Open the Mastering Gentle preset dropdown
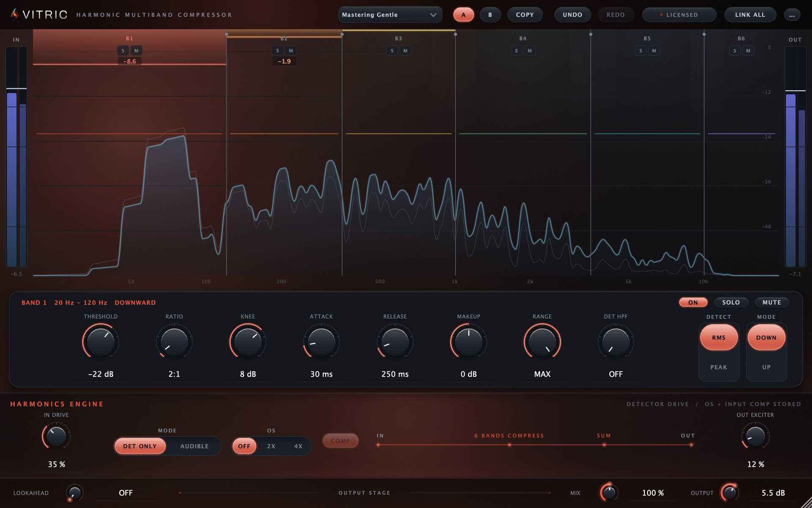The height and width of the screenshot is (508, 812). [x=390, y=15]
